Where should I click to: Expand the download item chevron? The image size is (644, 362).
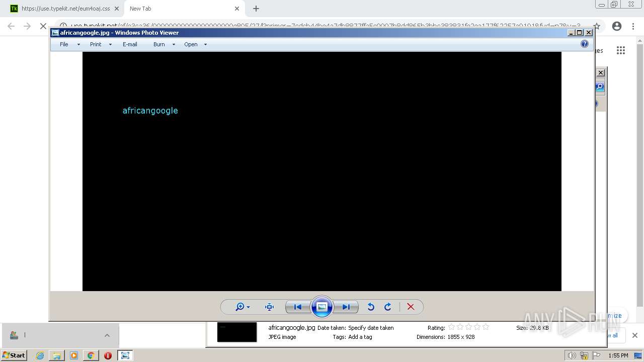pos(107,335)
